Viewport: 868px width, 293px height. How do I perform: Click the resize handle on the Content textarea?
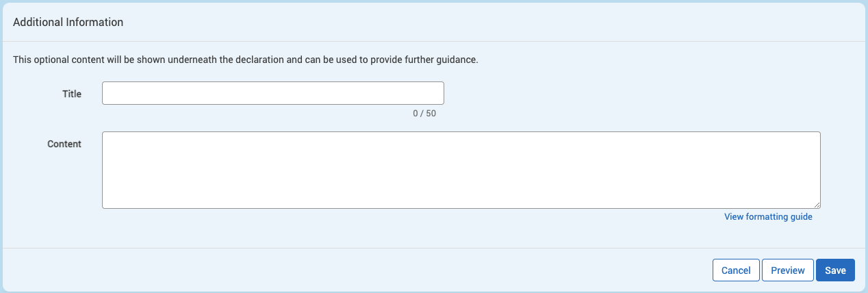tap(817, 205)
